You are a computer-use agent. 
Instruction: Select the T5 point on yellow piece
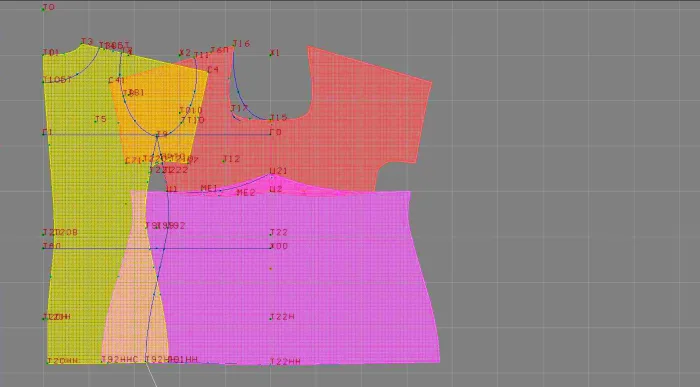[96, 121]
